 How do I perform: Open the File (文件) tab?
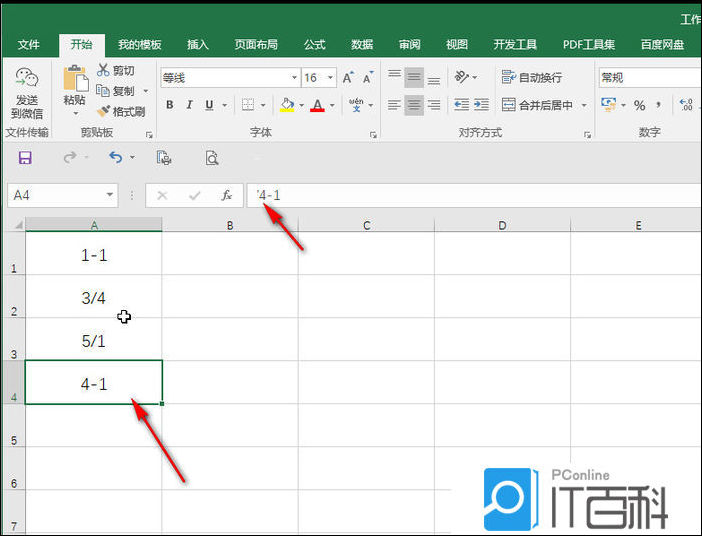click(29, 45)
